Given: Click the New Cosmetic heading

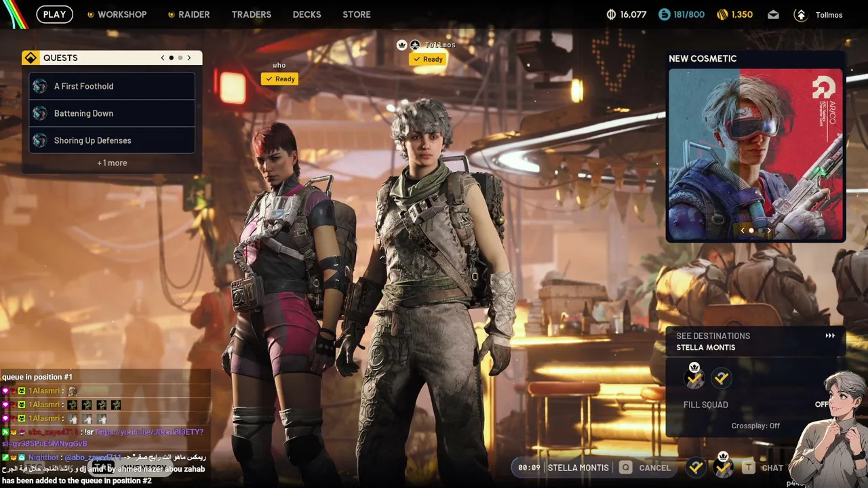Looking at the screenshot, I should pyautogui.click(x=703, y=58).
